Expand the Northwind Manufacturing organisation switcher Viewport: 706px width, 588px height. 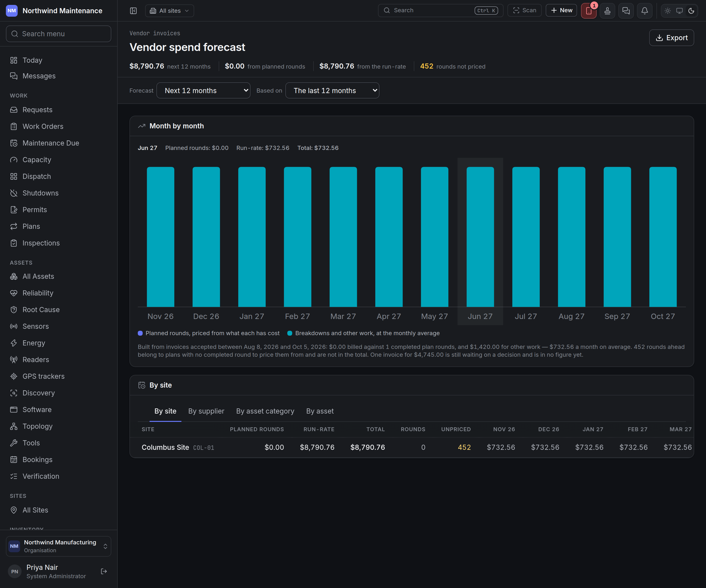(59, 546)
